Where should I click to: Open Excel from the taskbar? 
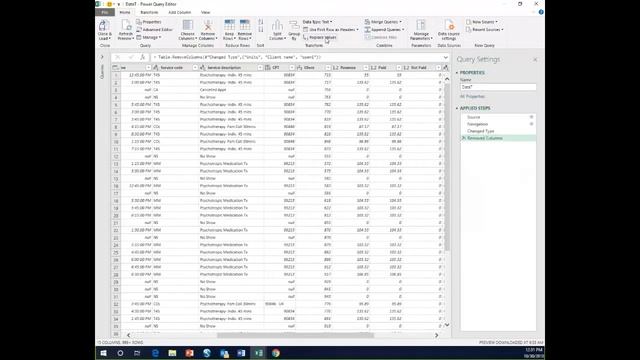[259, 353]
